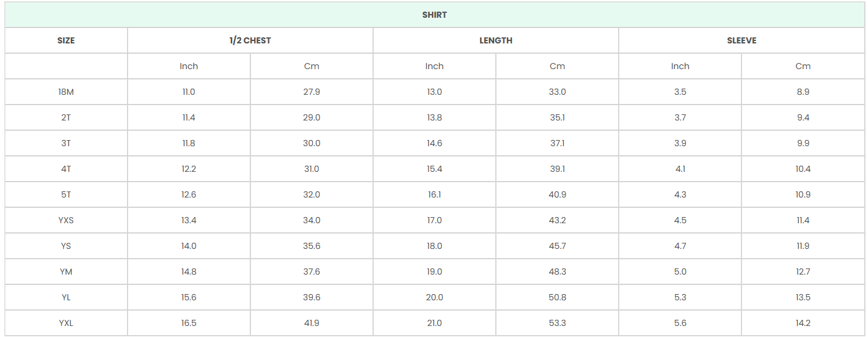This screenshot has width=868, height=337.
Task: Select the YXL size label
Action: point(66,323)
